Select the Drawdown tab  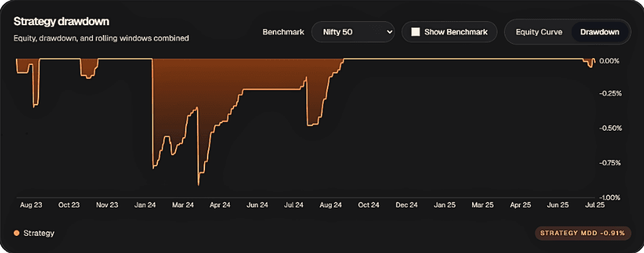(x=600, y=32)
